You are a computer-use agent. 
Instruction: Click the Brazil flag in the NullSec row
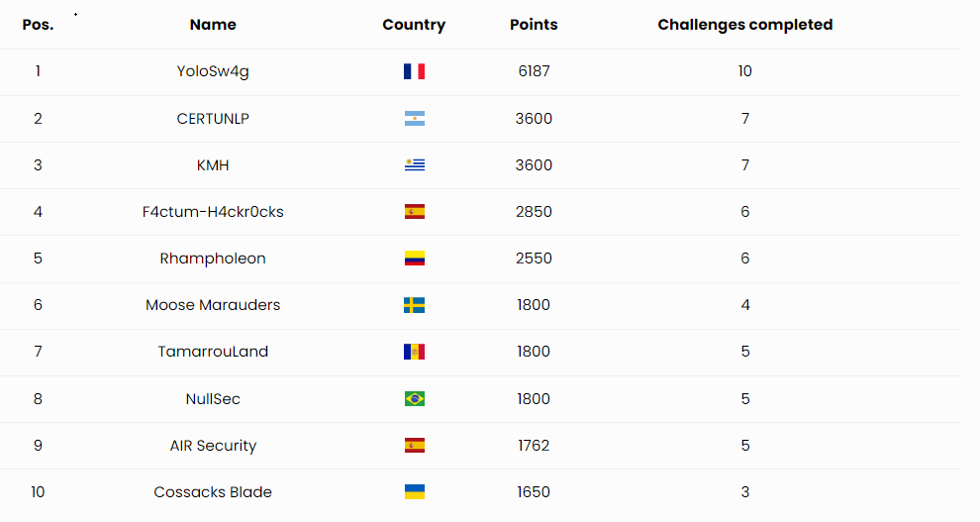[414, 399]
